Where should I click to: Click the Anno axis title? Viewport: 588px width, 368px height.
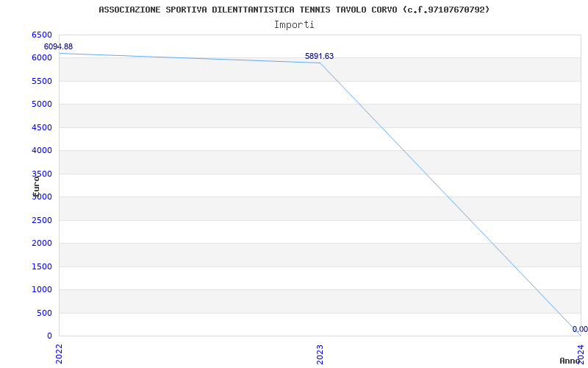click(570, 361)
